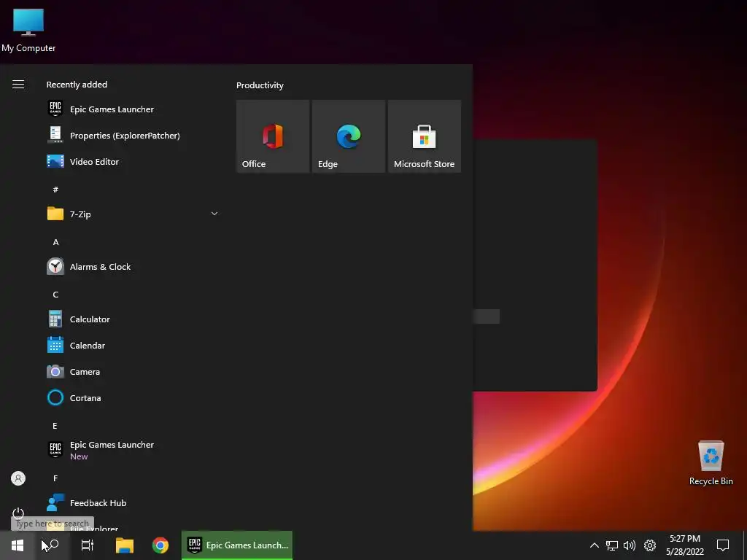Open the user account icon in Start
747x560 pixels.
(x=18, y=478)
